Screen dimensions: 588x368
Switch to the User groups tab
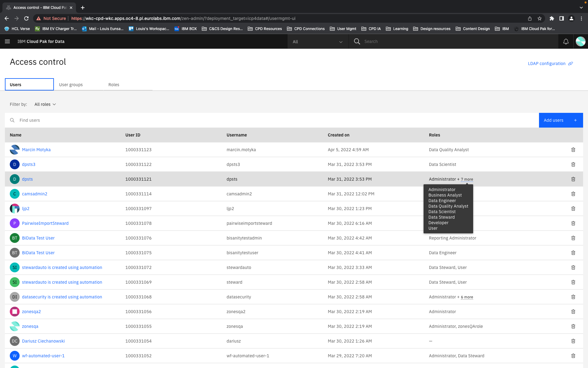[71, 85]
